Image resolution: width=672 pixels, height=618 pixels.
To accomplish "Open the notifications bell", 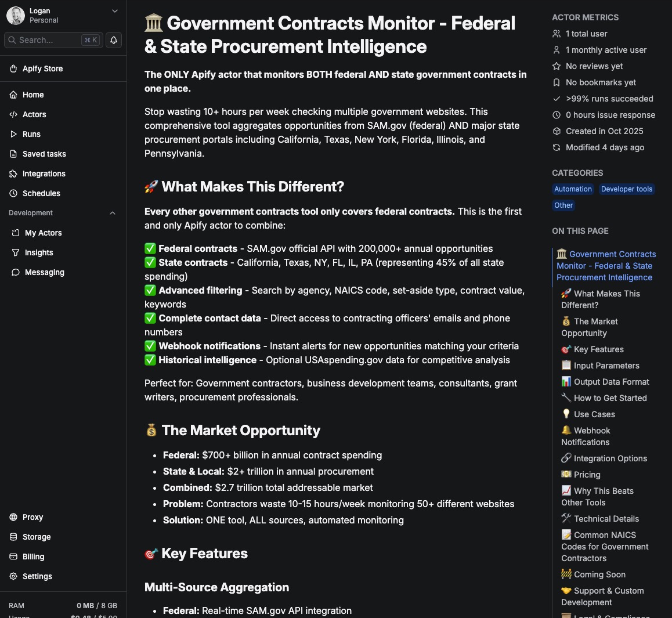I will coord(114,40).
